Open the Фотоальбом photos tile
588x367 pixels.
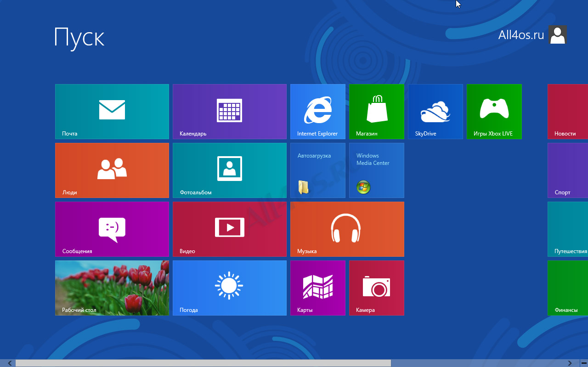pos(230,170)
